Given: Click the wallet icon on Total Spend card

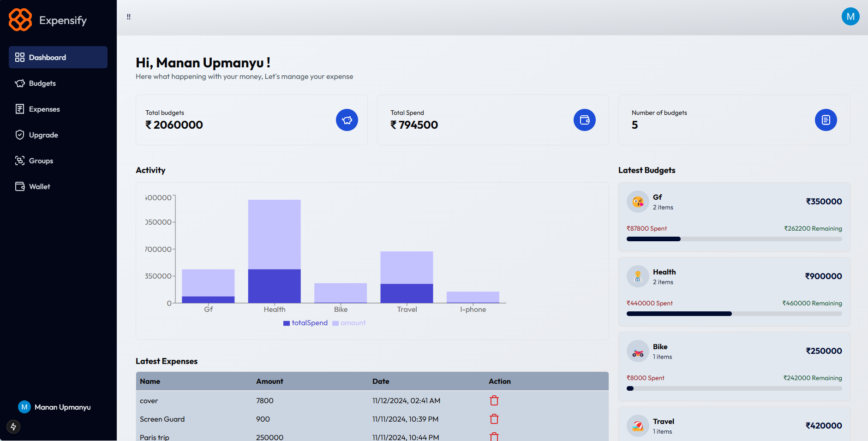Looking at the screenshot, I should 584,120.
